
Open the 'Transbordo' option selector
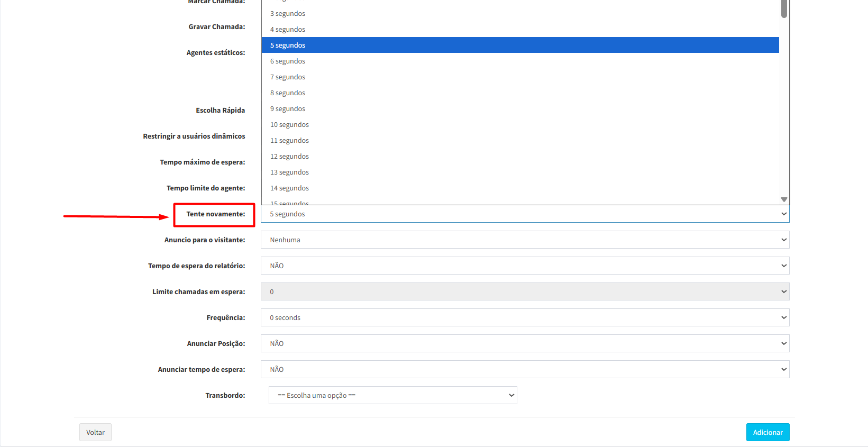pyautogui.click(x=392, y=396)
